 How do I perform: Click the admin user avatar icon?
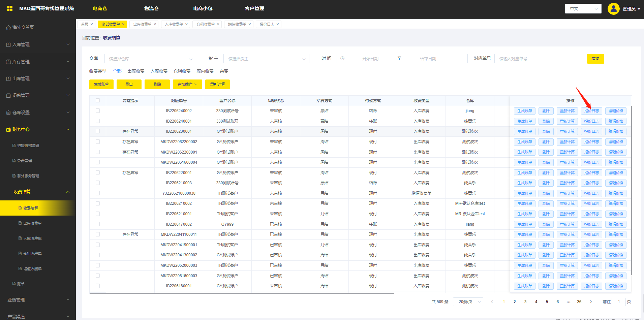(613, 9)
